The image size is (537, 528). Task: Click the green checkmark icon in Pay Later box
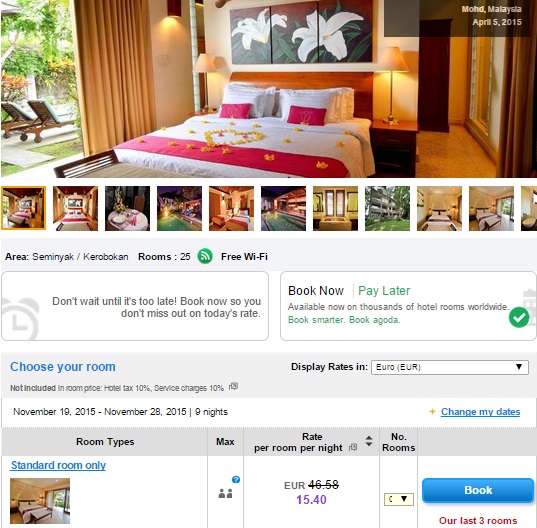(x=519, y=317)
